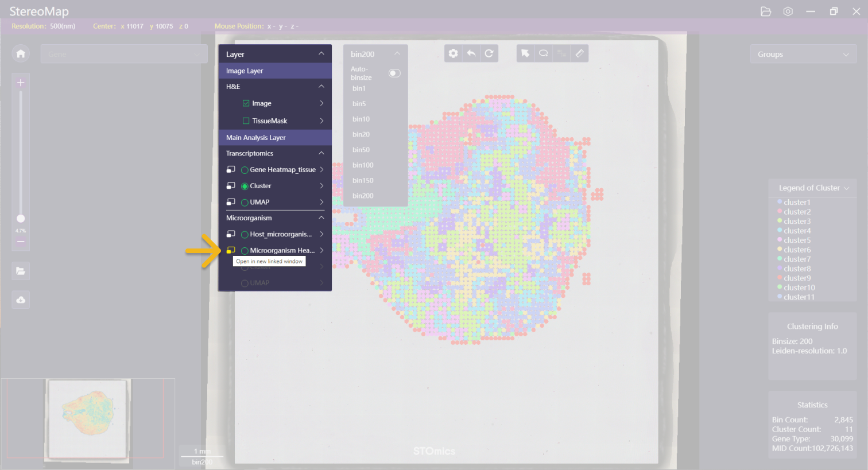The image size is (868, 470).
Task: Open Microorganism Heatmap in new linked window
Action: (x=231, y=250)
